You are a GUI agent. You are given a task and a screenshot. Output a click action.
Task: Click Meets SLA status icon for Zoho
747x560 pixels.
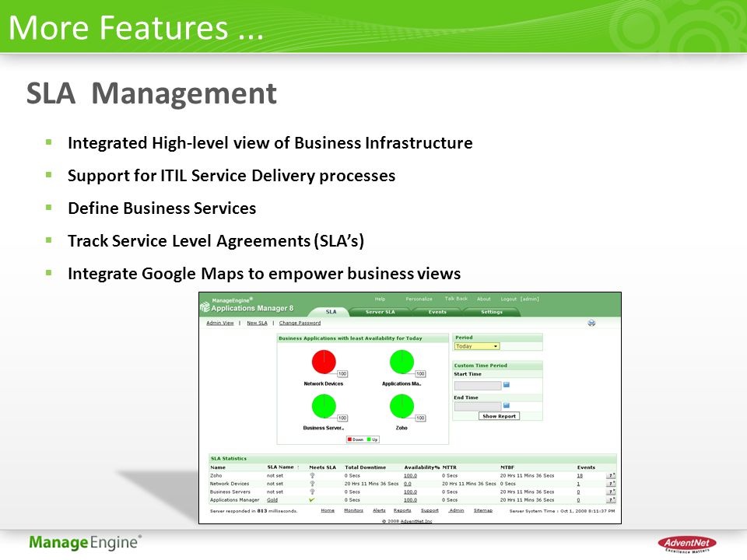coord(312,476)
